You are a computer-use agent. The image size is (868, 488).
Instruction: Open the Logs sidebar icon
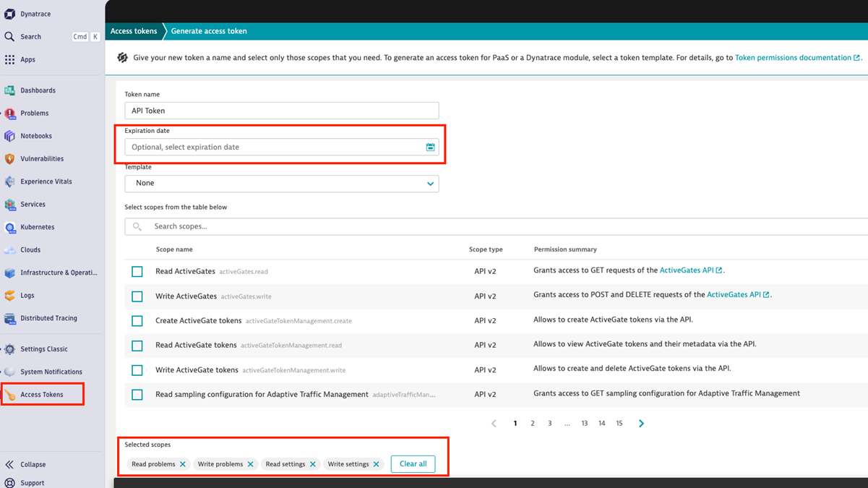pyautogui.click(x=9, y=296)
